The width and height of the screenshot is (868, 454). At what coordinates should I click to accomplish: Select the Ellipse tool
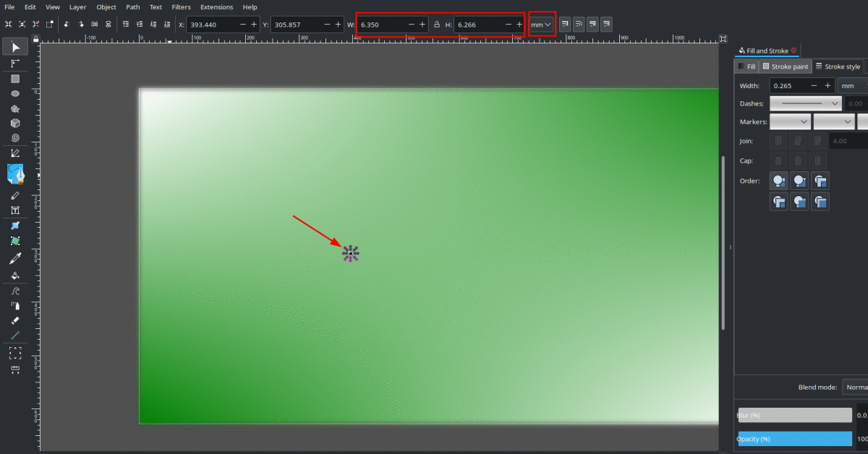coord(15,93)
